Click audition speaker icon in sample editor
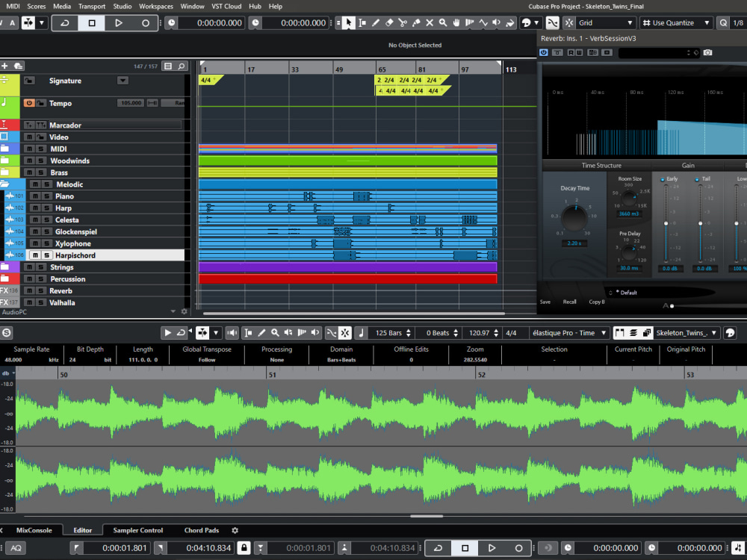The image size is (747, 560). (x=232, y=333)
